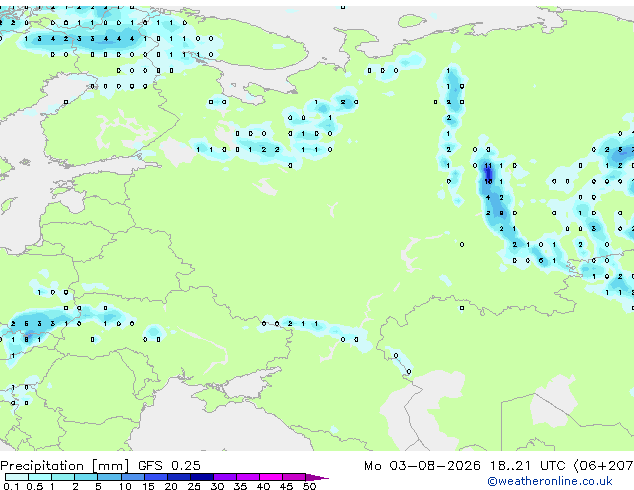Click the 25–30 mm legend swatch

coord(201,477)
